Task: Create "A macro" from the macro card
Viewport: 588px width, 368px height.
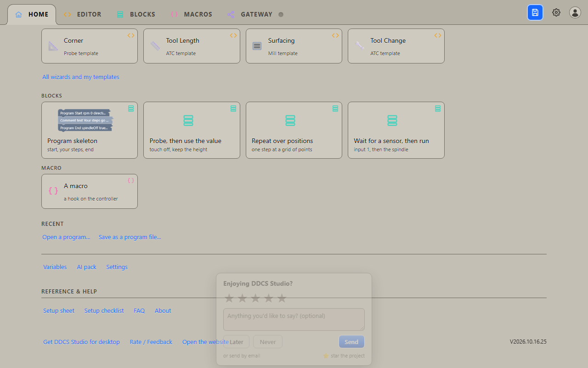Action: [90, 191]
